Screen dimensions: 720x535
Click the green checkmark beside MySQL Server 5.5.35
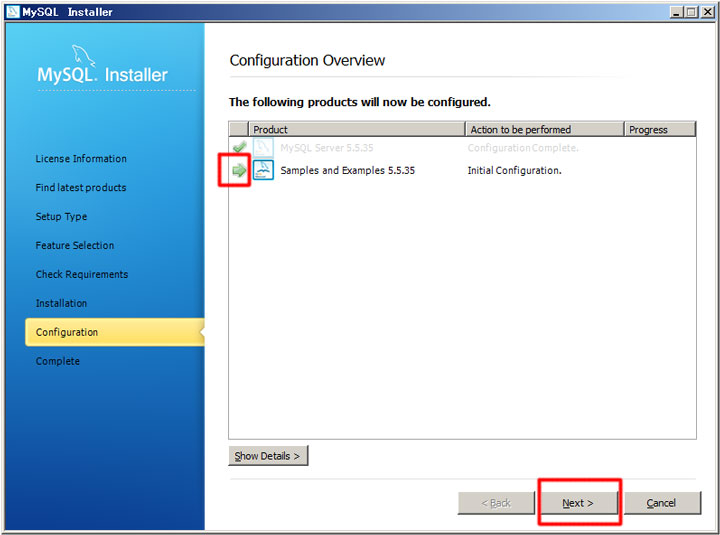(239, 147)
